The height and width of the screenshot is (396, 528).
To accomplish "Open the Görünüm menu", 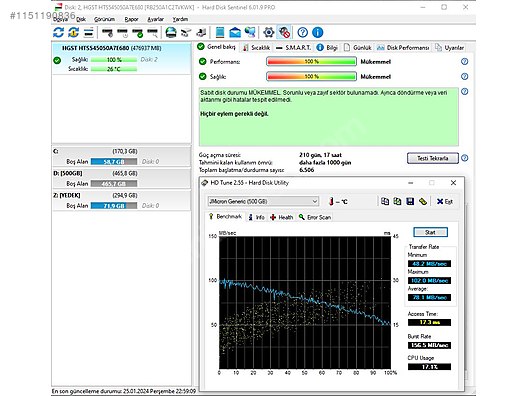I will (x=104, y=19).
